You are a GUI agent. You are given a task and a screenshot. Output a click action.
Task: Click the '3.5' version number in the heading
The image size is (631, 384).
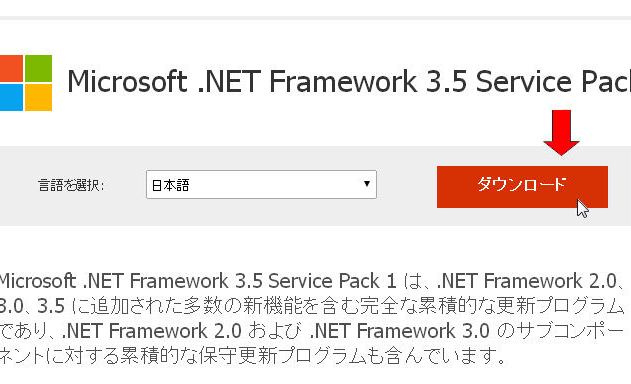point(446,81)
